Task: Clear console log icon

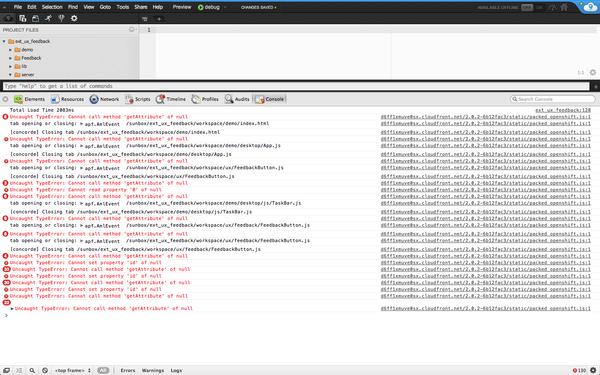Action: (45, 370)
